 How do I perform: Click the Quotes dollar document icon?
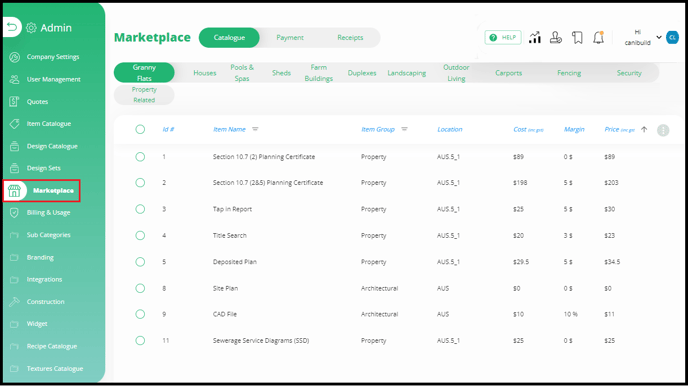pyautogui.click(x=14, y=101)
